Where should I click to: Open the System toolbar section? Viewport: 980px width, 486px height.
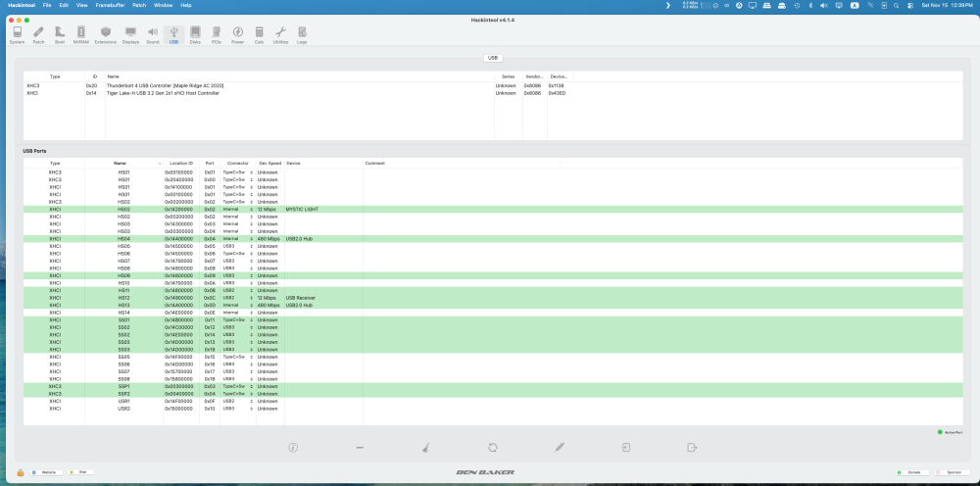17,35
